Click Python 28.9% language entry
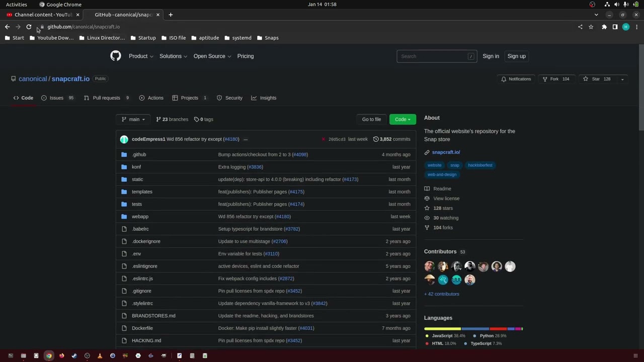The image size is (644, 362). point(489,336)
